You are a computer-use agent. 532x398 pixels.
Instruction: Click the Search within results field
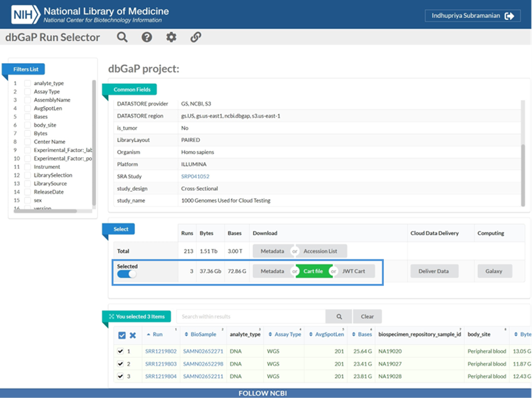coord(251,316)
